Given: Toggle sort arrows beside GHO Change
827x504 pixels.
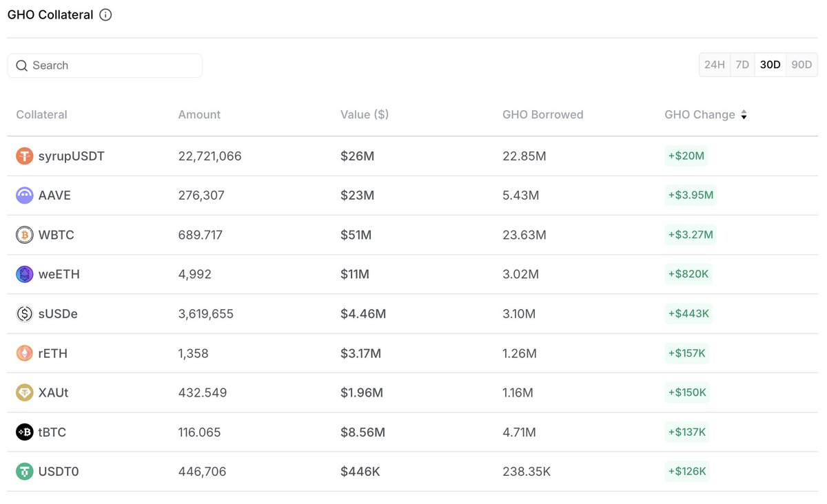Looking at the screenshot, I should 744,115.
